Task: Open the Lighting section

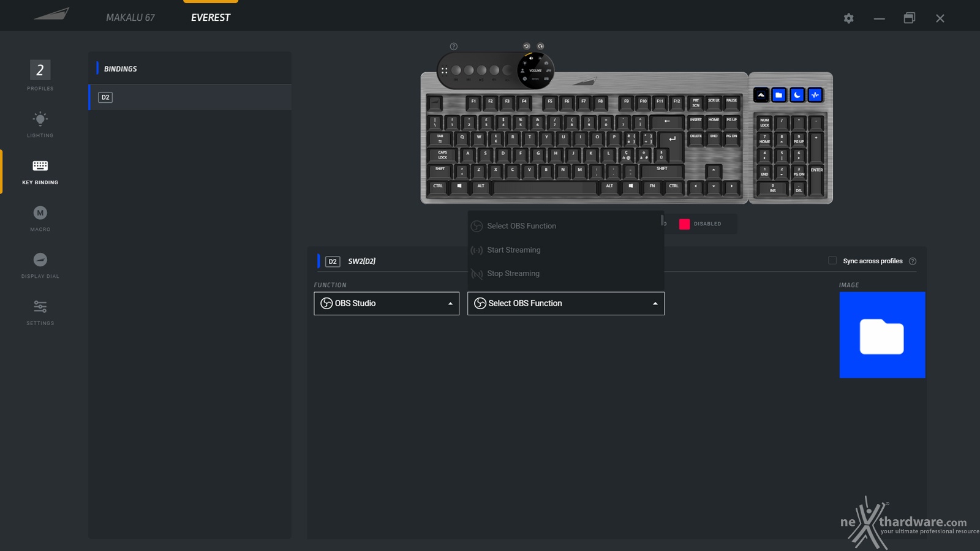Action: click(x=40, y=124)
